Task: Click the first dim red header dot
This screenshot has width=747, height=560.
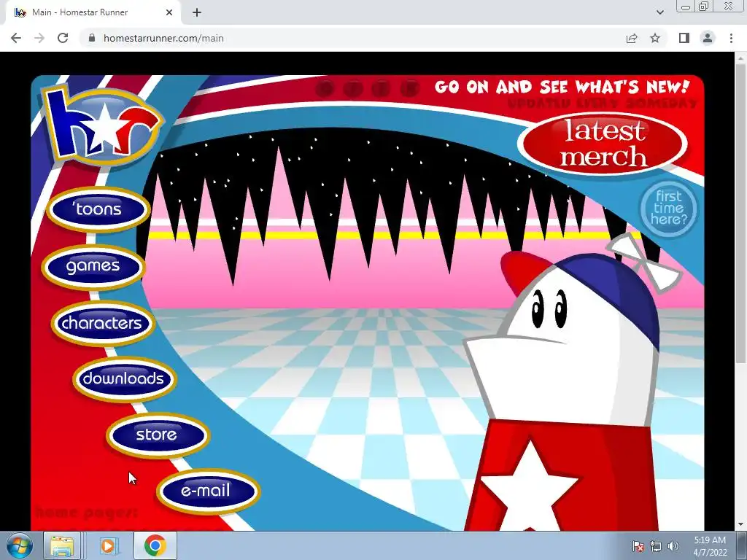Action: tap(325, 88)
